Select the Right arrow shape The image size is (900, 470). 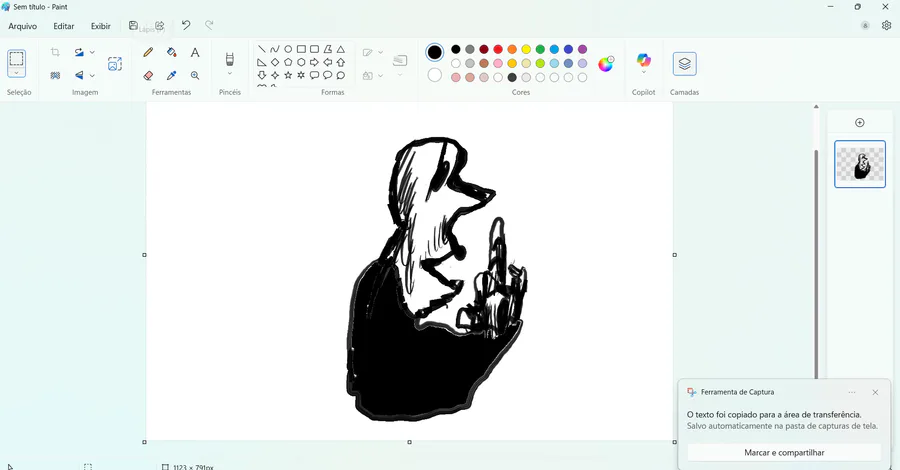[x=315, y=62]
